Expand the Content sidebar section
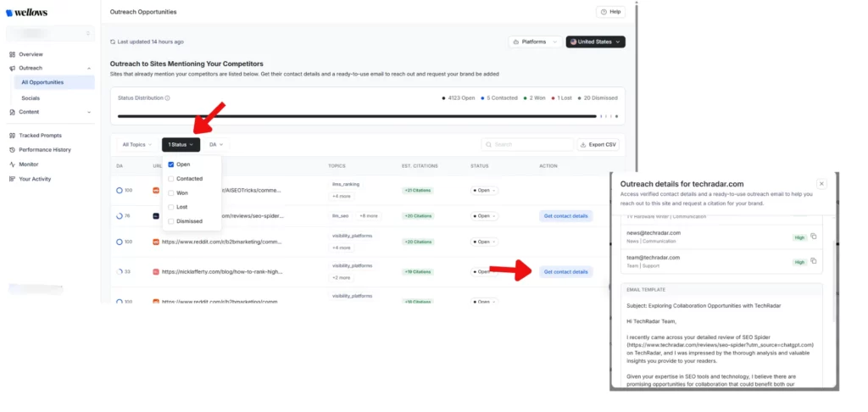The image size is (868, 412). pos(89,112)
